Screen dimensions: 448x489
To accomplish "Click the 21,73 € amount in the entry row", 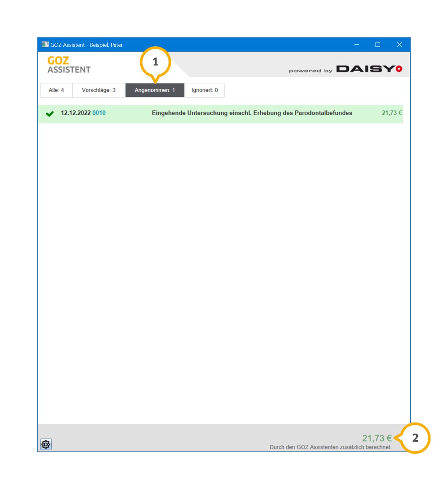I will click(392, 113).
